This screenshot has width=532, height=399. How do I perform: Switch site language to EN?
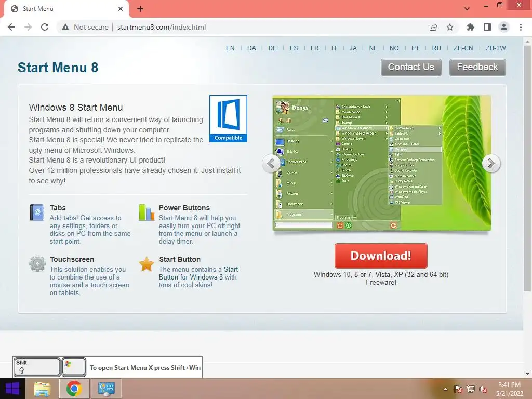230,48
